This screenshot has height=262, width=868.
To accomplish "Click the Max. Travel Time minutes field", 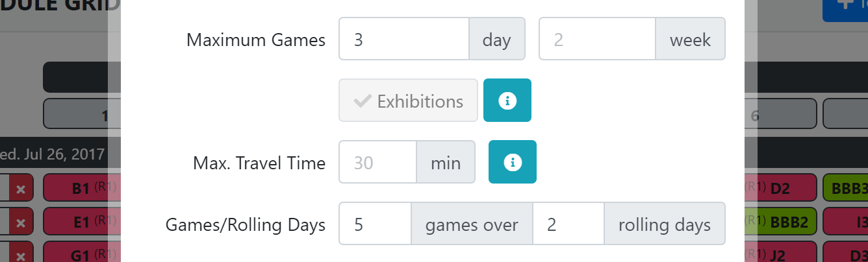I will tap(377, 162).
